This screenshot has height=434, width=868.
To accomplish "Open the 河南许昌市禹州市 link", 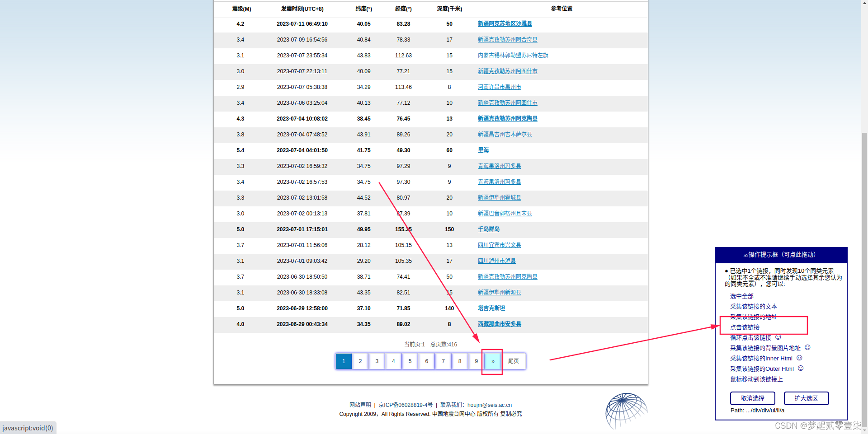I will click(x=499, y=87).
